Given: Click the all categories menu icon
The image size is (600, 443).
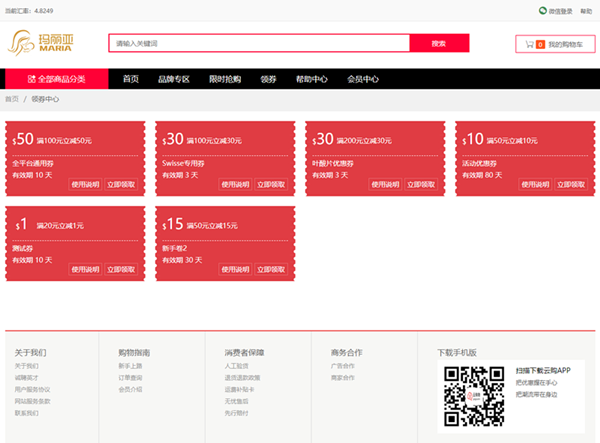Looking at the screenshot, I should (x=32, y=79).
